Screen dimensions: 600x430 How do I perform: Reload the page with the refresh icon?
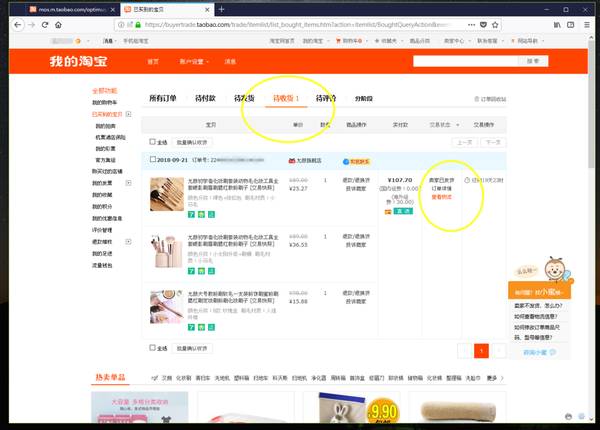(45, 25)
